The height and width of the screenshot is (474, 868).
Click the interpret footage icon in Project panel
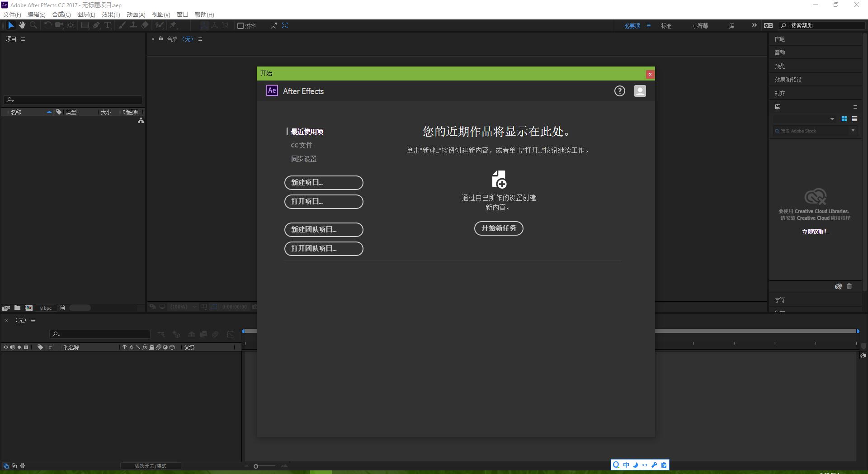tap(6, 308)
